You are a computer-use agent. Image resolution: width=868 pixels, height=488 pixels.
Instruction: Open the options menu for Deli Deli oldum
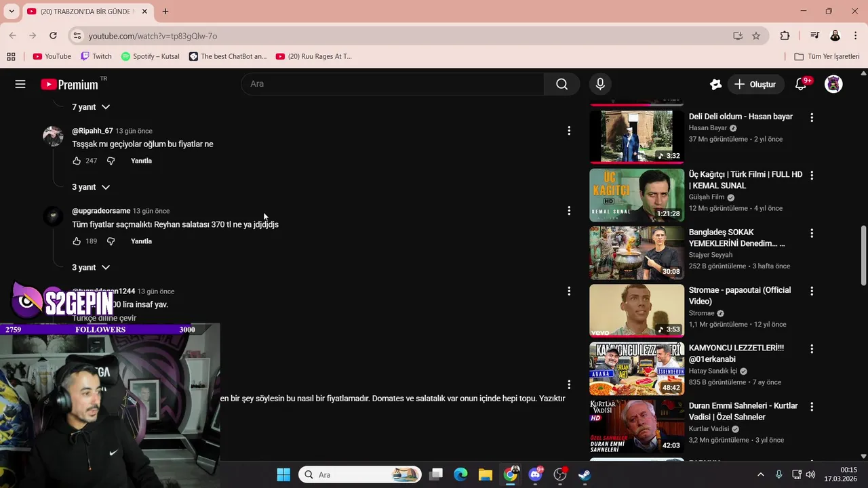pyautogui.click(x=812, y=117)
